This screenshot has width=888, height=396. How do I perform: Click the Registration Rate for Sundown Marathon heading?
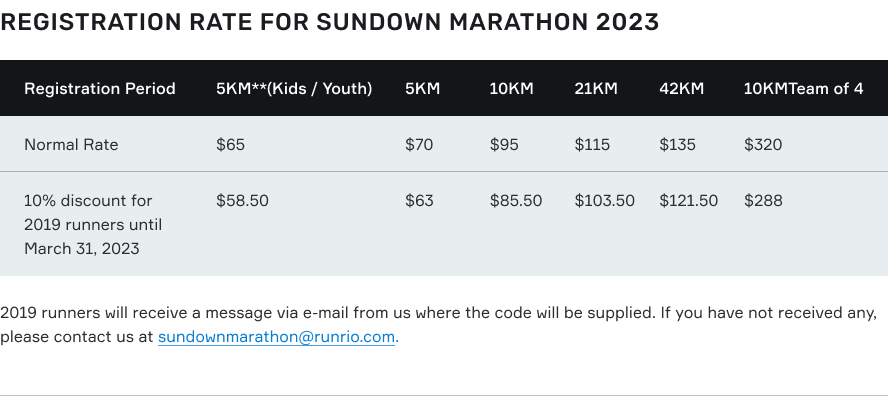pyautogui.click(x=330, y=22)
